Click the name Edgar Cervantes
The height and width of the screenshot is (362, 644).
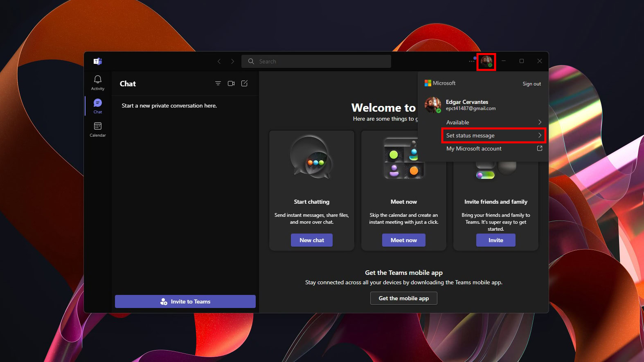tap(467, 102)
